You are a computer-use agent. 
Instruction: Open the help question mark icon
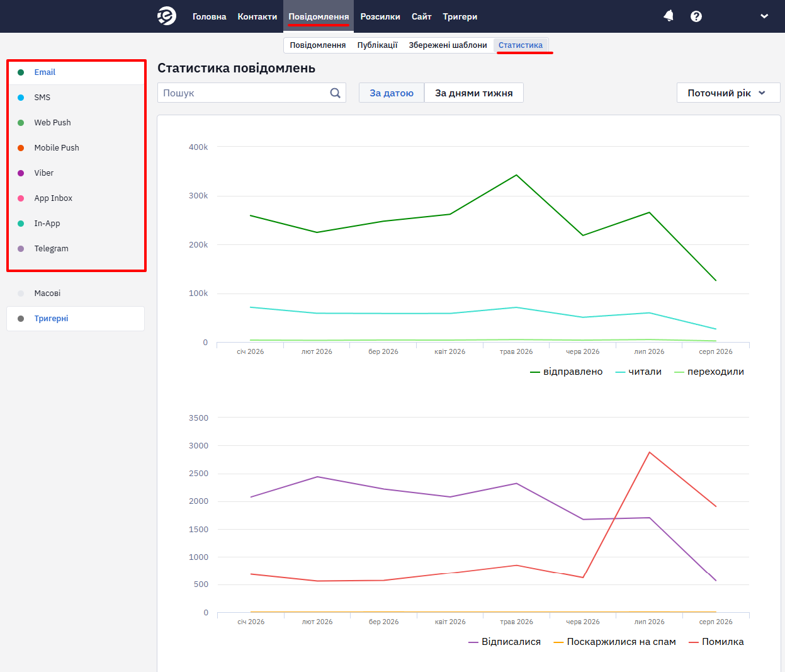(696, 16)
